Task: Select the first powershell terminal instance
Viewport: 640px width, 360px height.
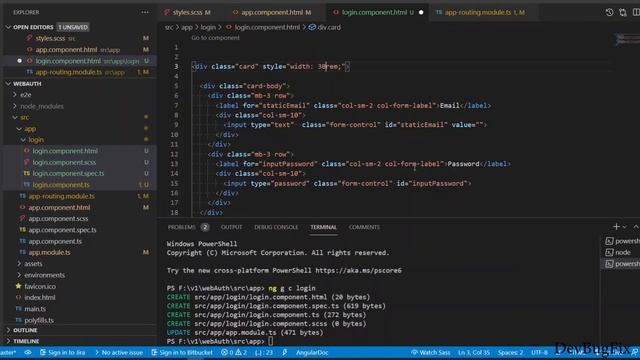Action: click(x=622, y=241)
